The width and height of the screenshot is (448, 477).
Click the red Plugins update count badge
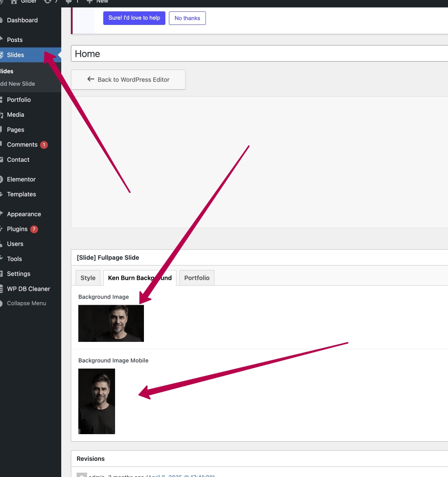[34, 229]
